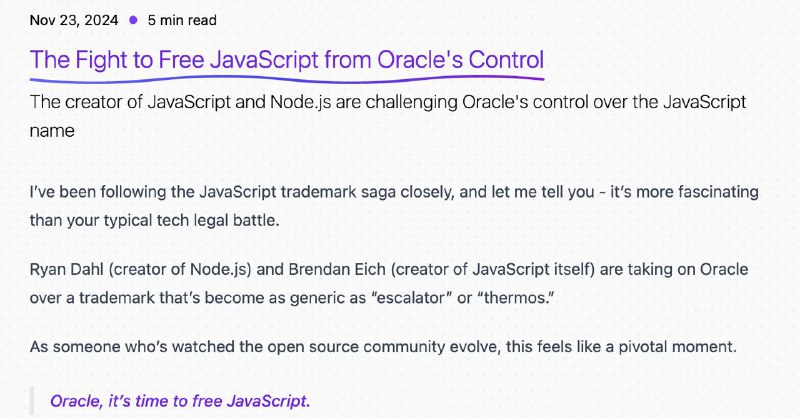
Task: Click the gray blockquote bar beside the quote
Action: click(x=32, y=401)
